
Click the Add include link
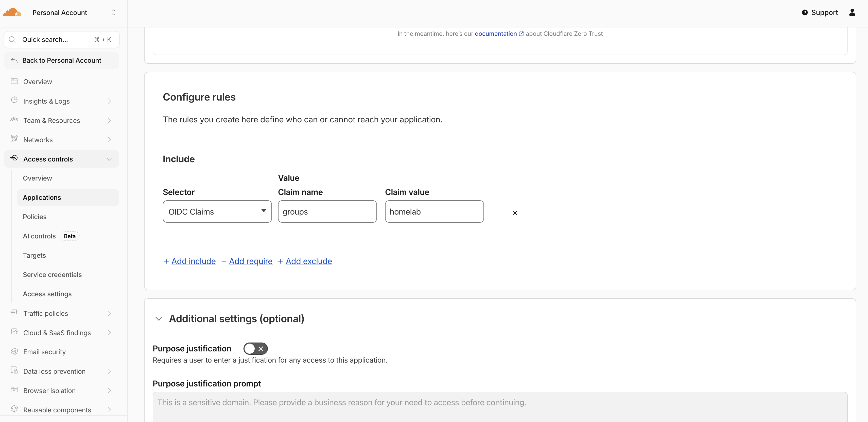click(x=194, y=261)
